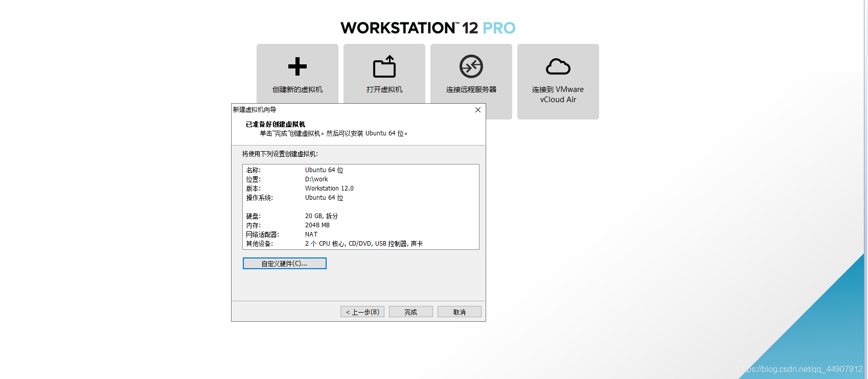Select the 打开虚拟机 tile label
Image resolution: width=868 pixels, height=379 pixels.
click(384, 89)
